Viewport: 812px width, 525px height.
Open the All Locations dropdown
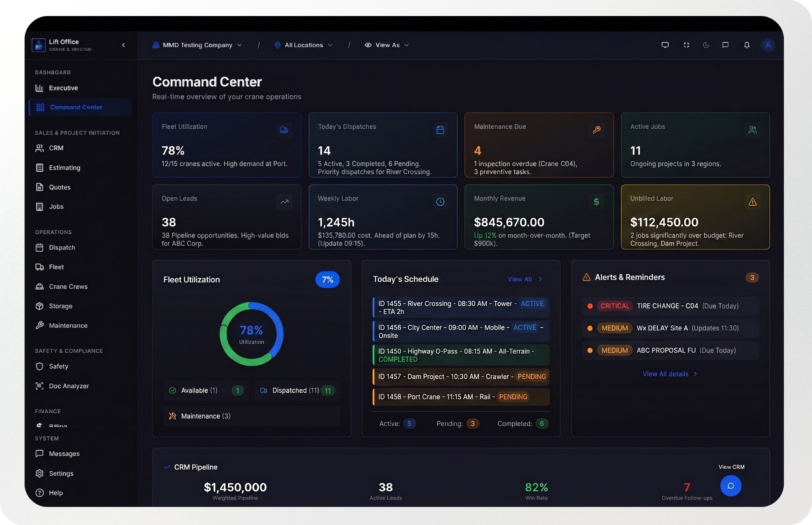click(x=304, y=45)
